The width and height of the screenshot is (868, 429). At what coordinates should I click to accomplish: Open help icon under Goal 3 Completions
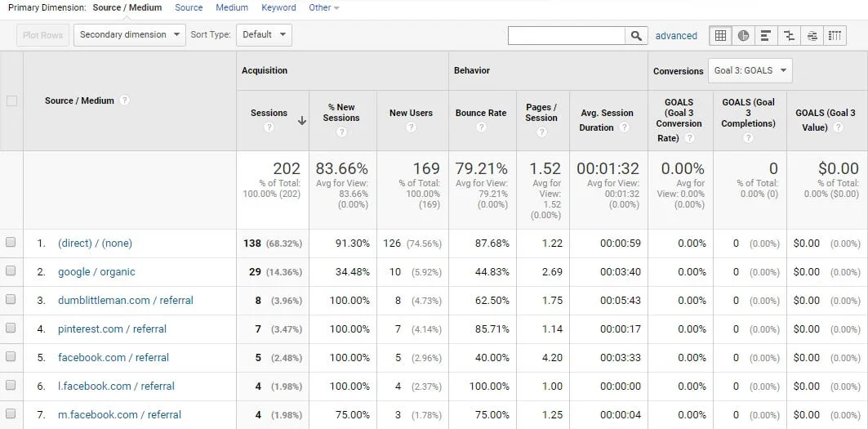click(x=748, y=138)
